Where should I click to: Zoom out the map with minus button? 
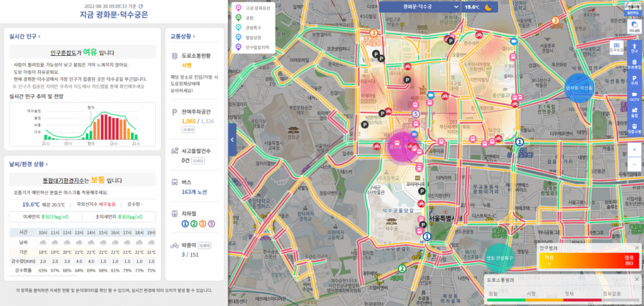pyautogui.click(x=634, y=165)
